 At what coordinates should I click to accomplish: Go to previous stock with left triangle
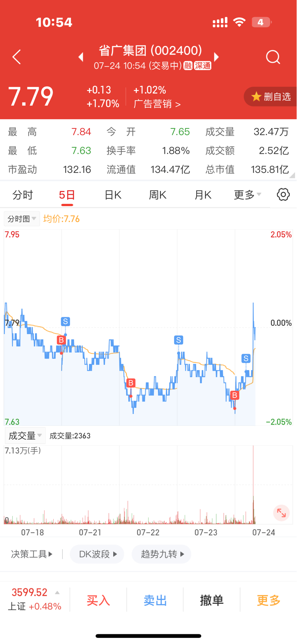tap(81, 57)
